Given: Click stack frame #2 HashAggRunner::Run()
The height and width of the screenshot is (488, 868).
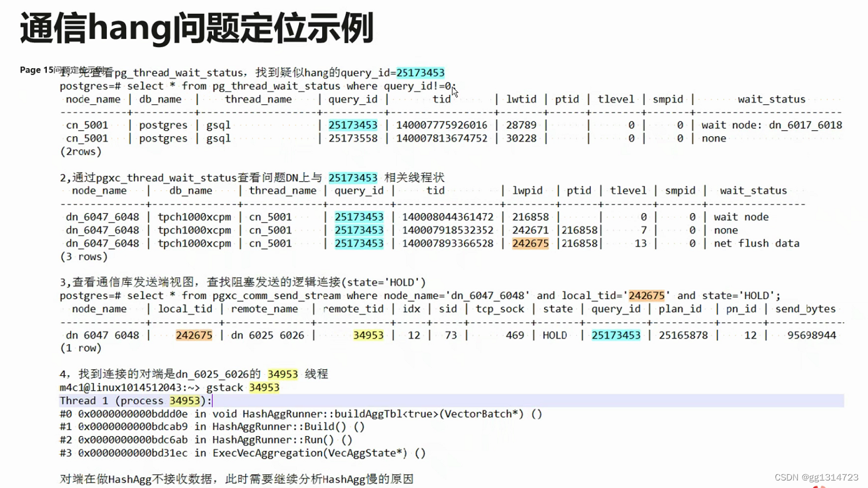Looking at the screenshot, I should click(x=206, y=440).
